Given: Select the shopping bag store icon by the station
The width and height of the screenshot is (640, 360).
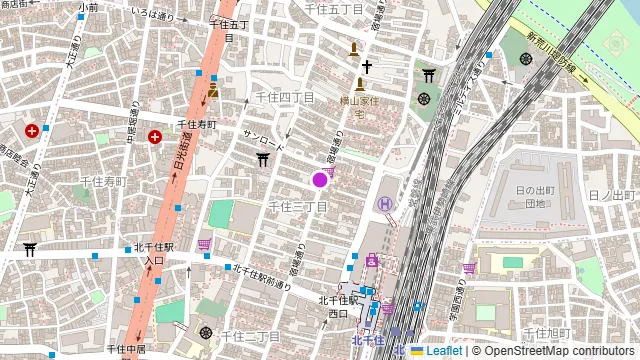Looking at the screenshot, I should [x=371, y=260].
